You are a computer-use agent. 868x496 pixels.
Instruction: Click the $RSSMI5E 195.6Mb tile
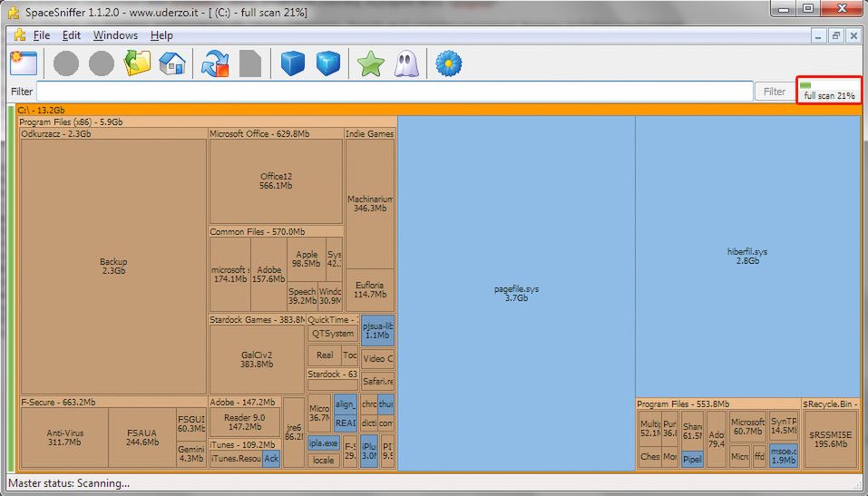pos(830,440)
